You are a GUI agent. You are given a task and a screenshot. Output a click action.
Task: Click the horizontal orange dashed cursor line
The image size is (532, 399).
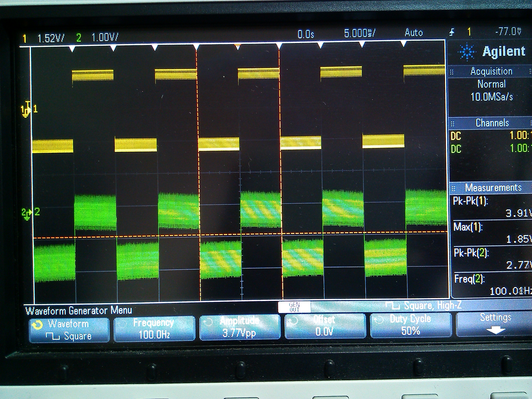click(241, 235)
